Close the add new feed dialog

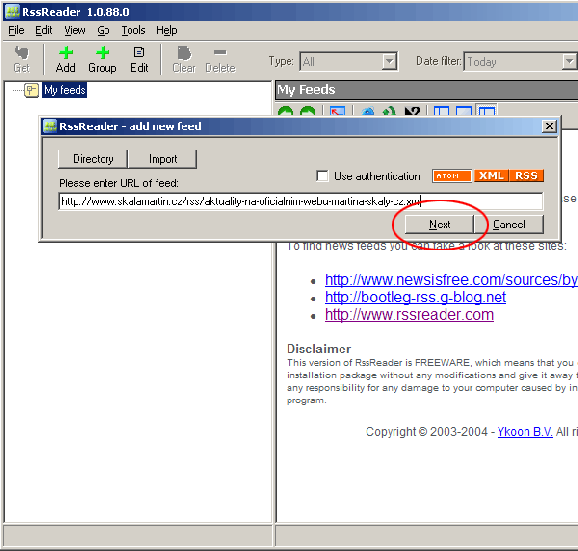click(549, 126)
